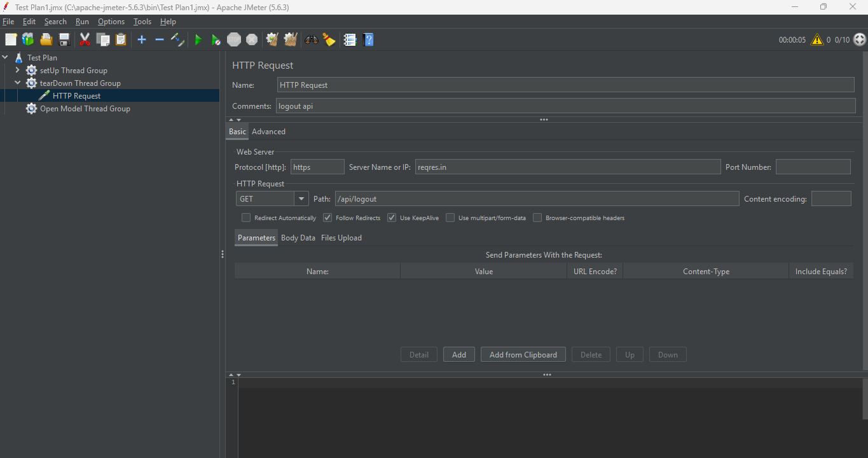Switch to the Body Data tab
The width and height of the screenshot is (868, 458).
point(298,238)
